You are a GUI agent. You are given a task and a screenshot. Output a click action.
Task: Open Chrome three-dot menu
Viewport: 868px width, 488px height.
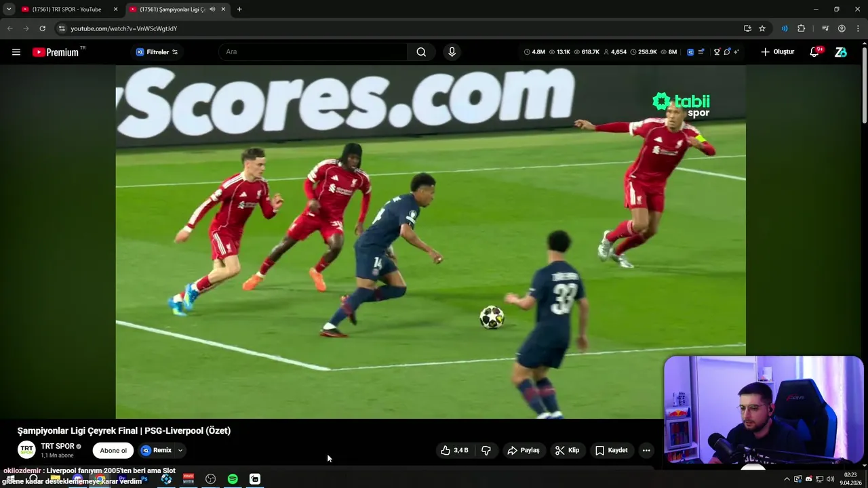(858, 28)
